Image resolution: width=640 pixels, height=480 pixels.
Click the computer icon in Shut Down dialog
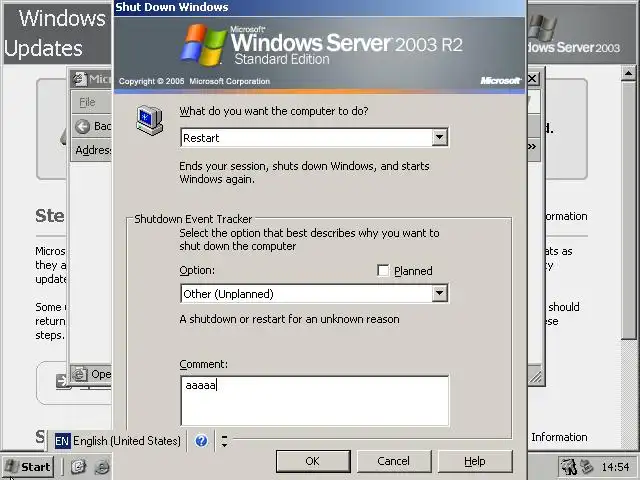click(x=150, y=120)
